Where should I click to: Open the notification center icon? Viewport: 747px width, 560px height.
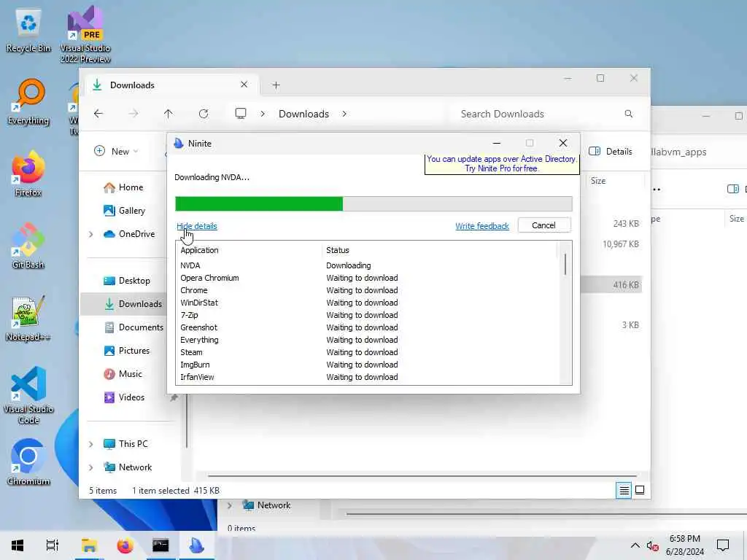click(723, 545)
